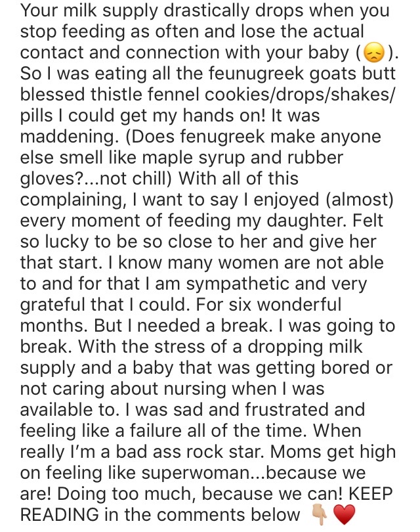Click 'Your milk supply' opening words
The image size is (420, 532).
89,11
